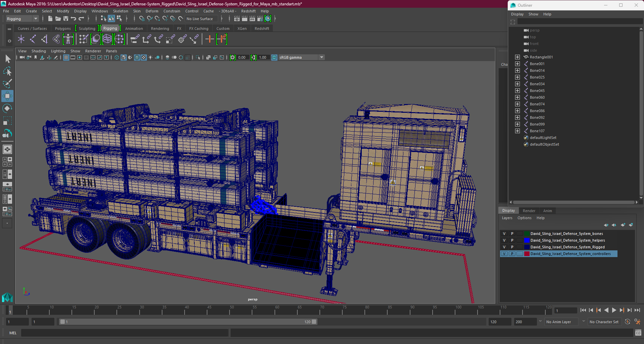This screenshot has height=344, width=644.
Task: Click the Create Lattice shelf icon
Action: (x=107, y=39)
